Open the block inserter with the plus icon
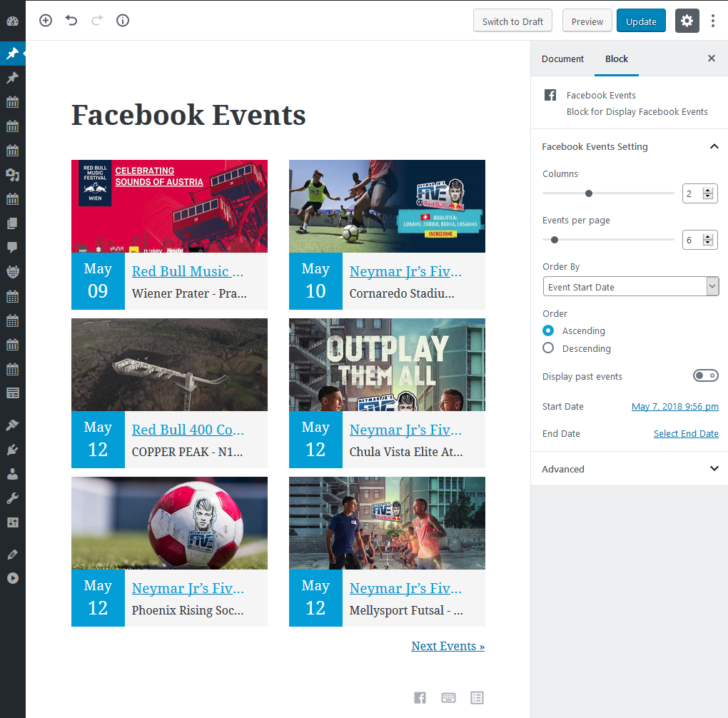This screenshot has height=718, width=728. [45, 21]
